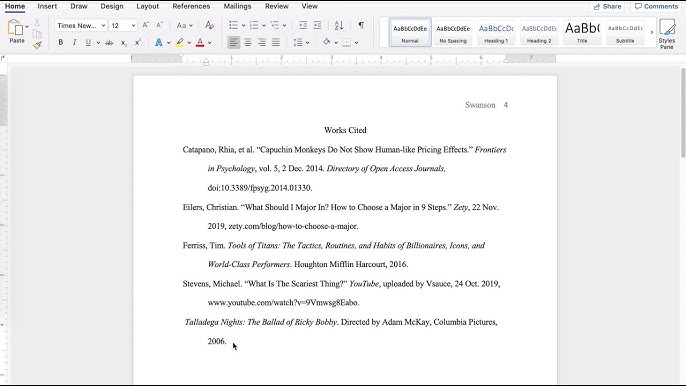Click the multilevel list icon

(274, 25)
